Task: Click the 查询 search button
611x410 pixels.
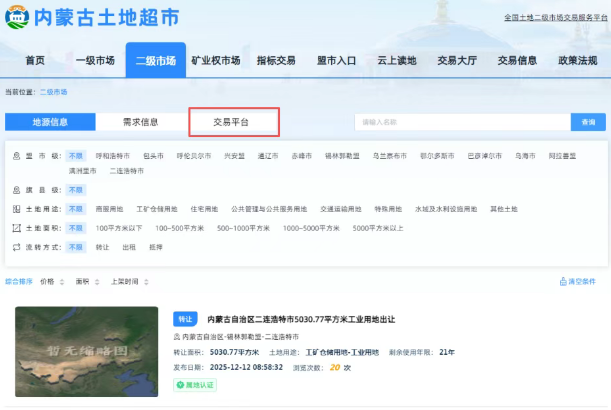Action: (x=588, y=122)
